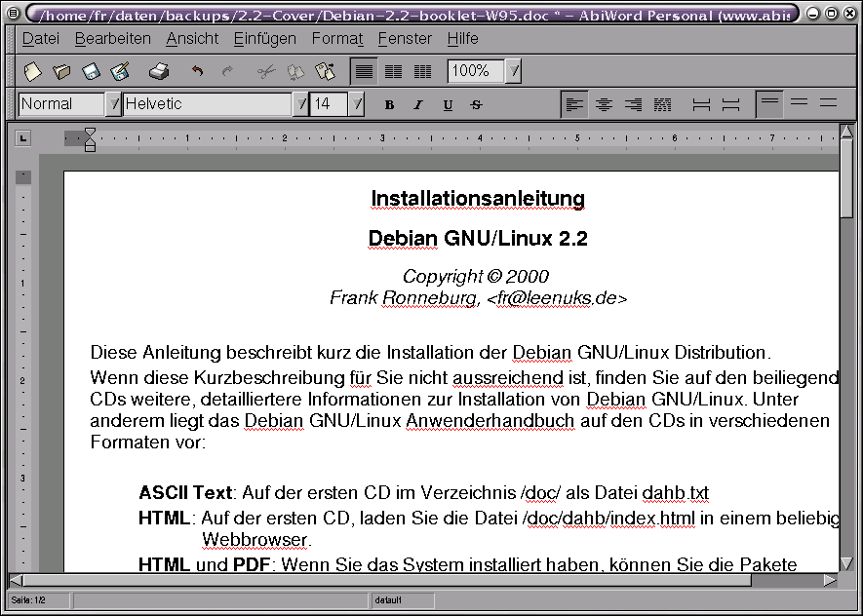
Task: Click the 'Seite: 1/2' page indicator in status bar
Action: (x=39, y=600)
